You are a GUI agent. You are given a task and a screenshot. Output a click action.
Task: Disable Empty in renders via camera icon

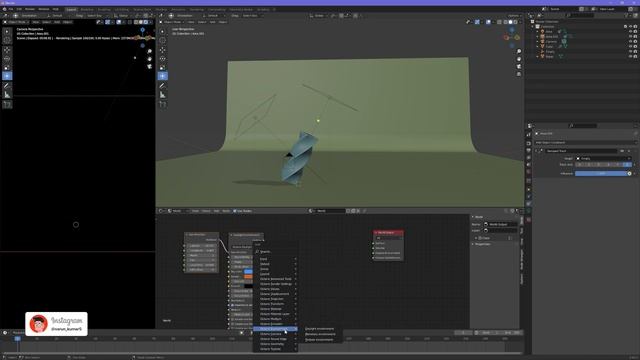click(x=635, y=51)
